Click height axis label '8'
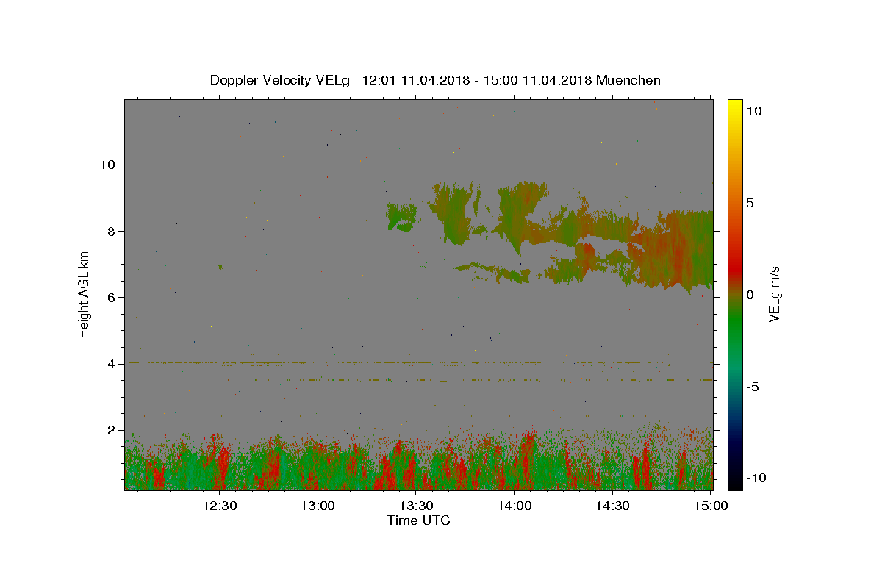Screen dimensions: 882x588 pyautogui.click(x=110, y=231)
